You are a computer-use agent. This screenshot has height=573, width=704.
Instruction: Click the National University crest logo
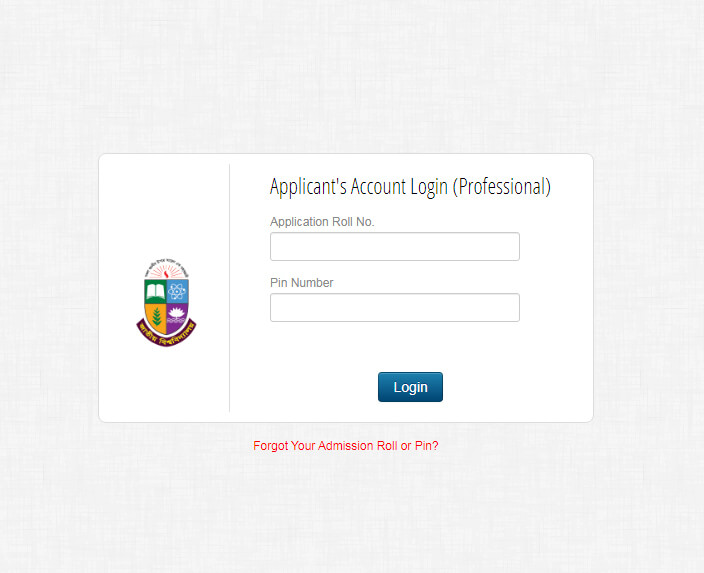point(166,302)
